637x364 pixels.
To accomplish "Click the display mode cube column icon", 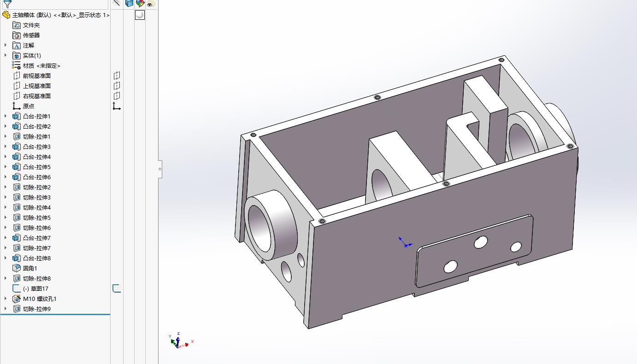I will tap(129, 3).
